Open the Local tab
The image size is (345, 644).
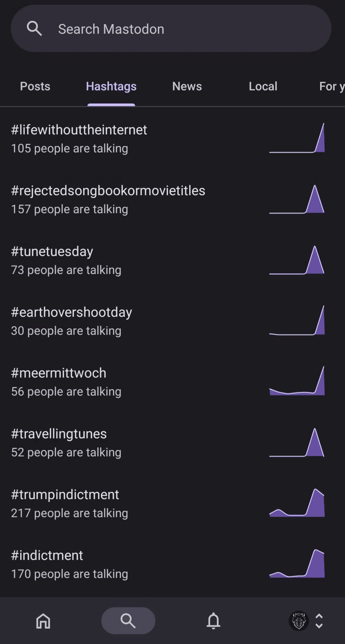(x=263, y=86)
